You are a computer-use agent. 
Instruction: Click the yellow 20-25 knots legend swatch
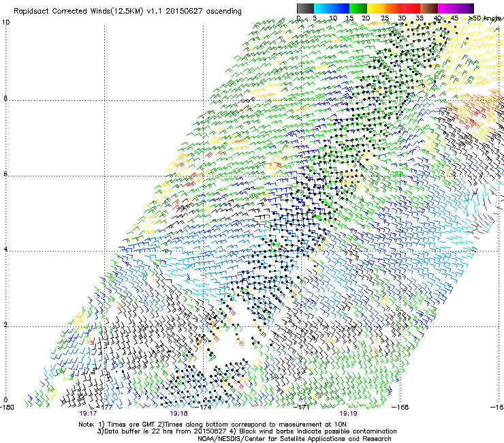pyautogui.click(x=376, y=8)
